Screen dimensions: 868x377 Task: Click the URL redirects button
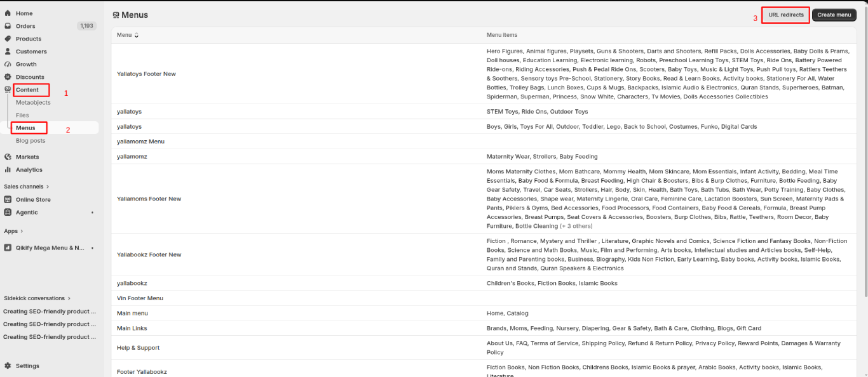[785, 15]
